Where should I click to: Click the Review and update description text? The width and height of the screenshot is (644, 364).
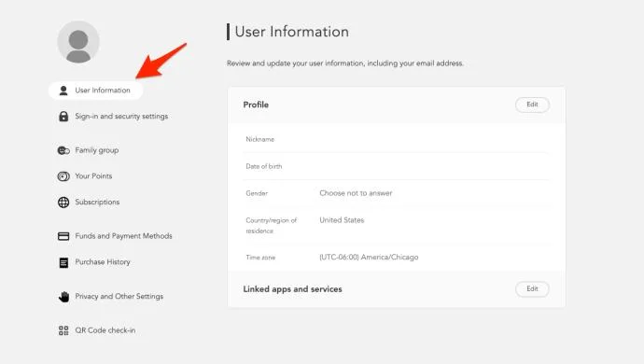point(345,63)
